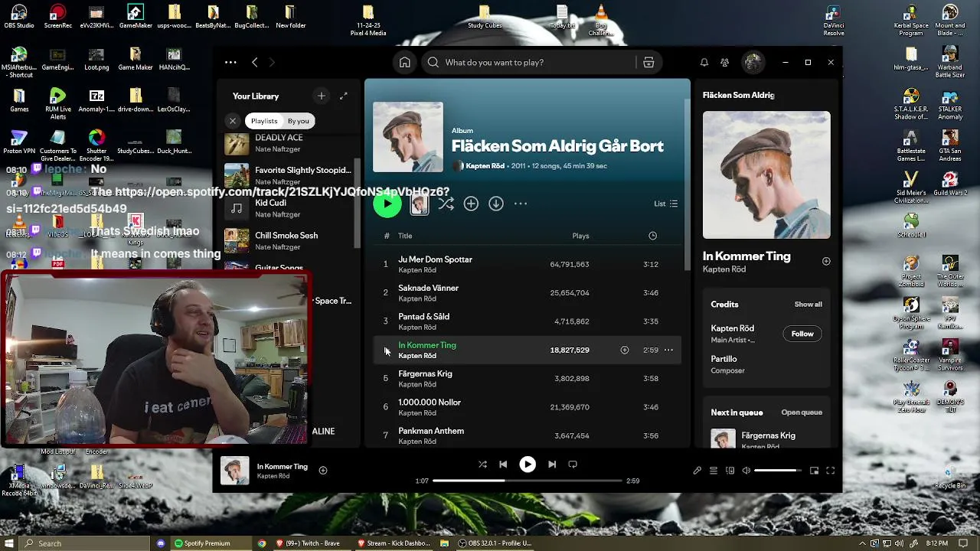The image size is (980, 551).
Task: Open OBS 32.0.1 taskbar window
Action: [x=494, y=543]
